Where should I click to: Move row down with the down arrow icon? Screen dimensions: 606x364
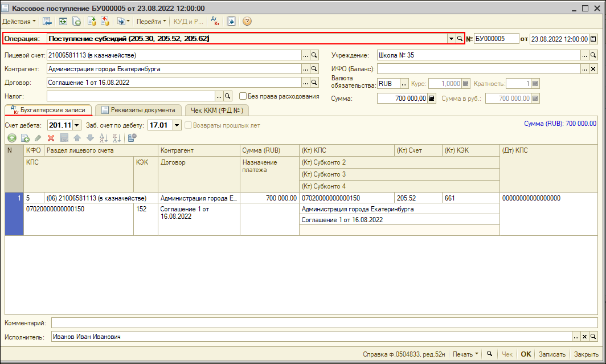[90, 138]
